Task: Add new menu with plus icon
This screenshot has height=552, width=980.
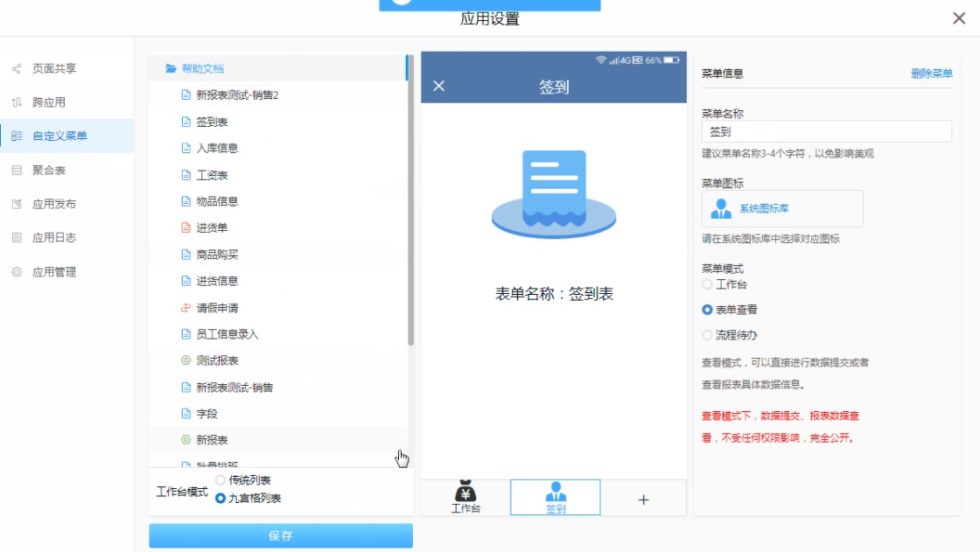Action: [x=643, y=500]
